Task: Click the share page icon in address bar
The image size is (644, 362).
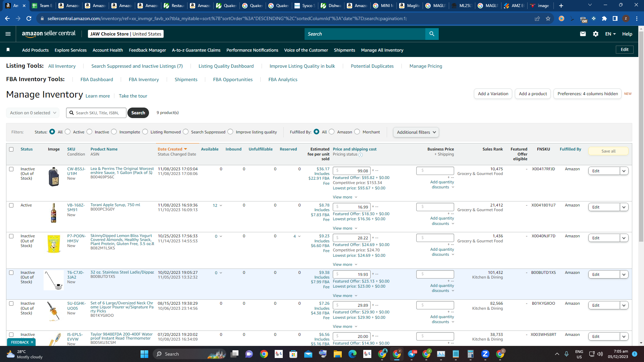Action: click(x=537, y=18)
